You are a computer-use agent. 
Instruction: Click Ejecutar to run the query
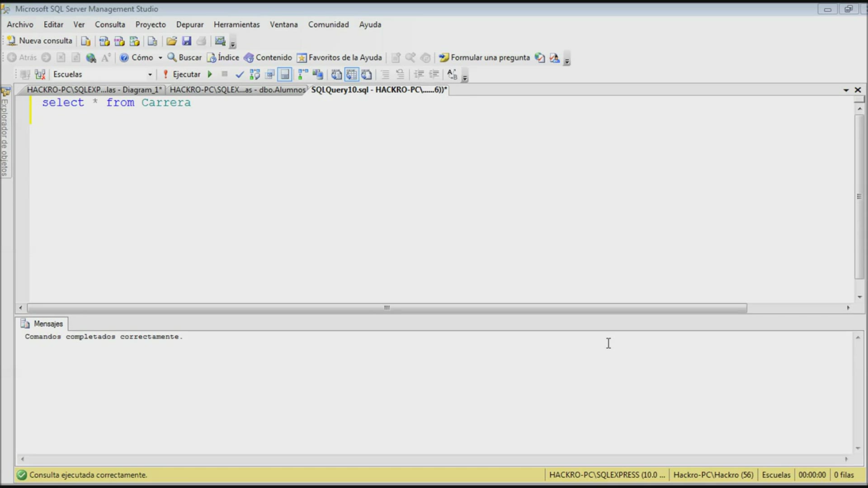[181, 75]
